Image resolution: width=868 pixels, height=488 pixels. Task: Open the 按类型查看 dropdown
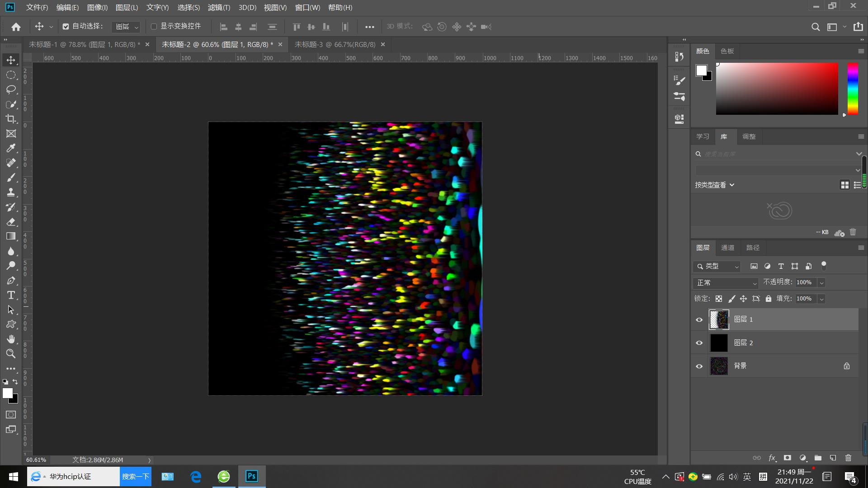[715, 185]
